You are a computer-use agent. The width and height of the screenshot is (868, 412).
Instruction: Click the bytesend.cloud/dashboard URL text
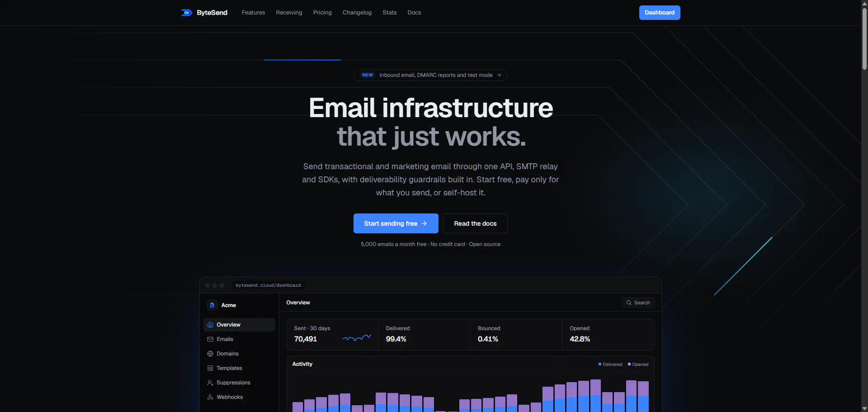(268, 285)
